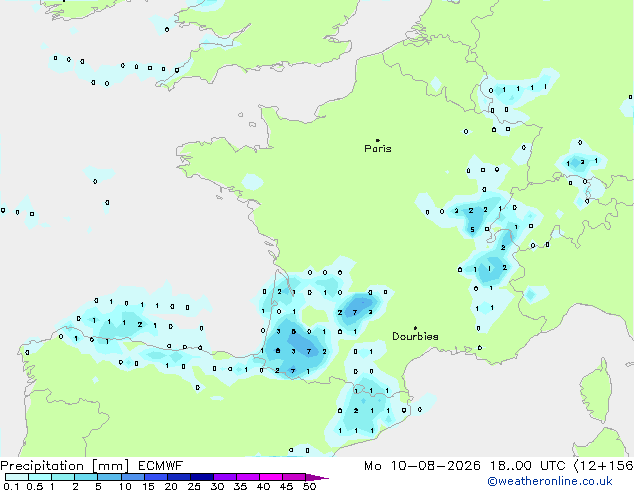
Task: Click the legend value 50
Action: click(309, 486)
